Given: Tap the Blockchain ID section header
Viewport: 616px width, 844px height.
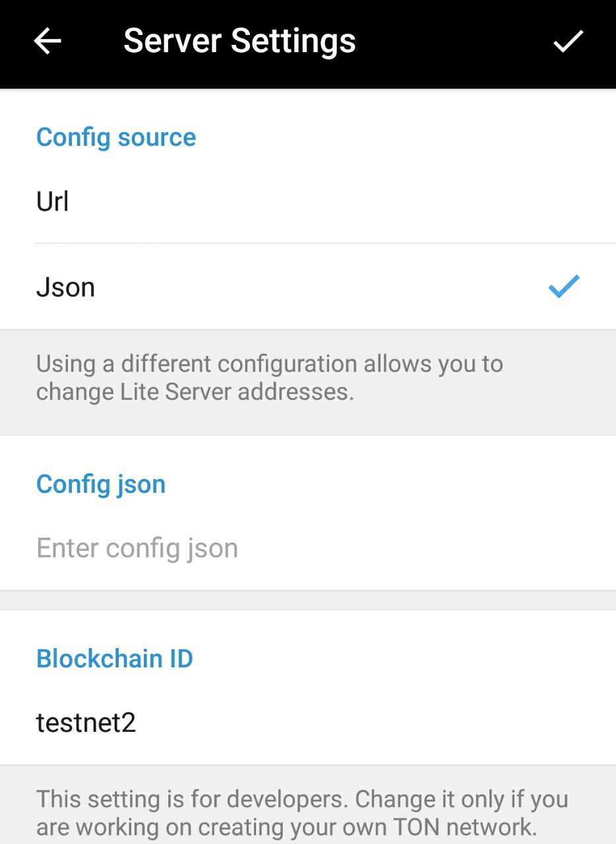Looking at the screenshot, I should coord(115,659).
